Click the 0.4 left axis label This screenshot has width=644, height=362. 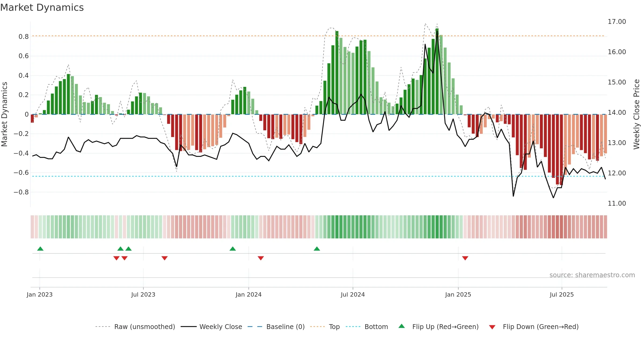point(24,75)
